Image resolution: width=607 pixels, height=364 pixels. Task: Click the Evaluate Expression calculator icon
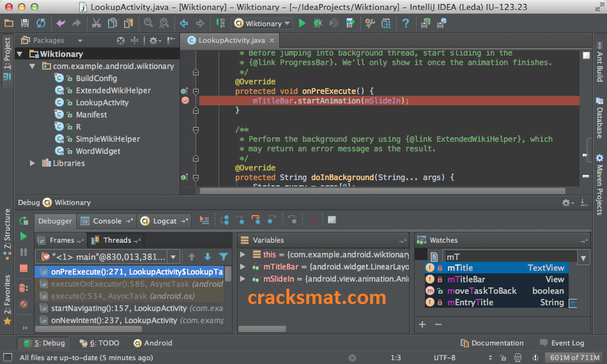point(332,220)
